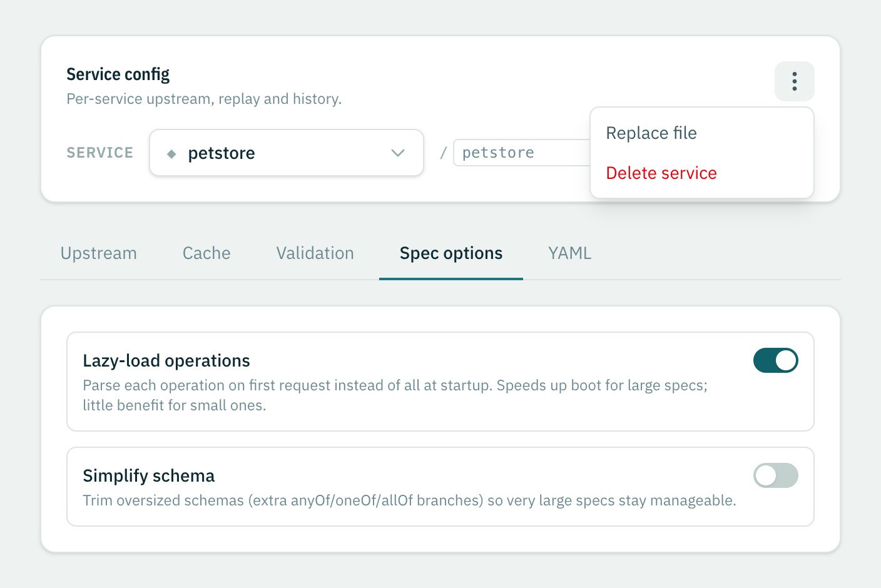Open the three-dot more options menu

794,81
